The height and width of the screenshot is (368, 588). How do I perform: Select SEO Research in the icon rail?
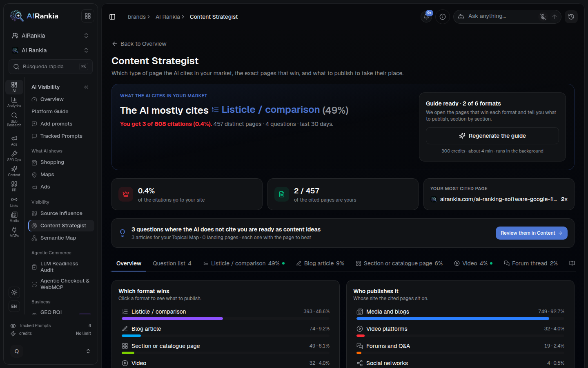[x=14, y=119]
